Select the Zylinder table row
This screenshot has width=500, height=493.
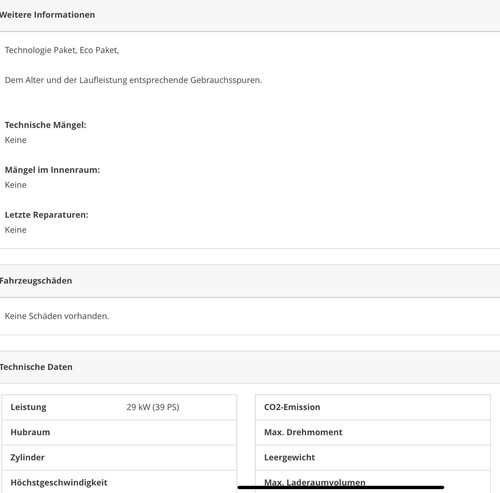(x=119, y=458)
